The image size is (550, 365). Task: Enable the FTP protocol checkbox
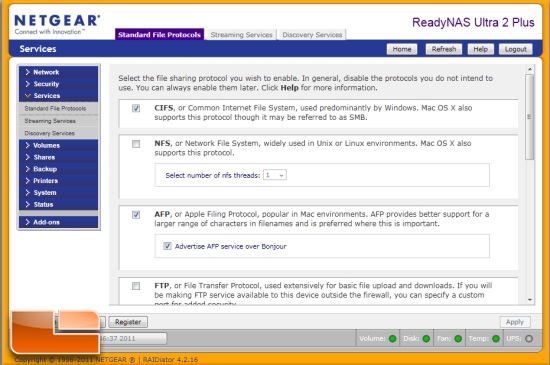click(136, 286)
